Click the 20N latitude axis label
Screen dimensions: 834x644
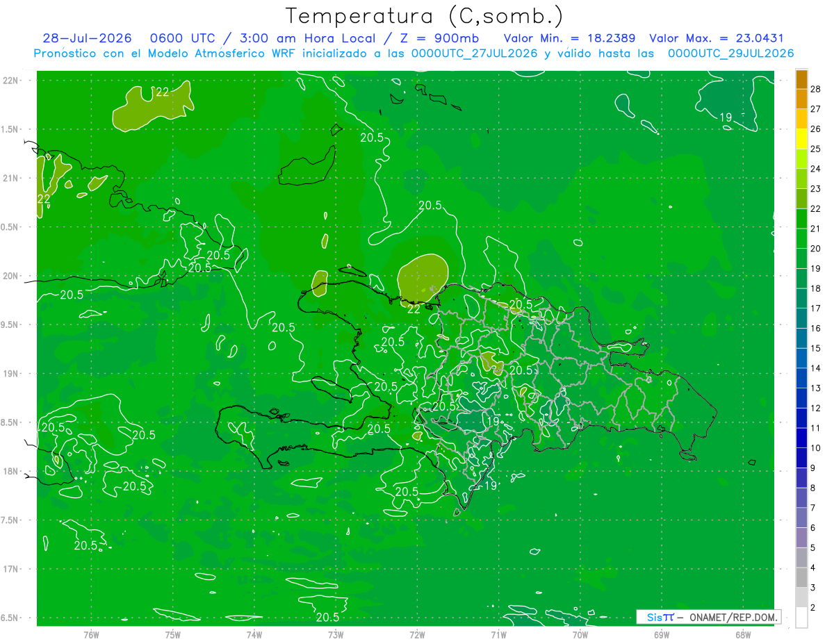(10, 276)
